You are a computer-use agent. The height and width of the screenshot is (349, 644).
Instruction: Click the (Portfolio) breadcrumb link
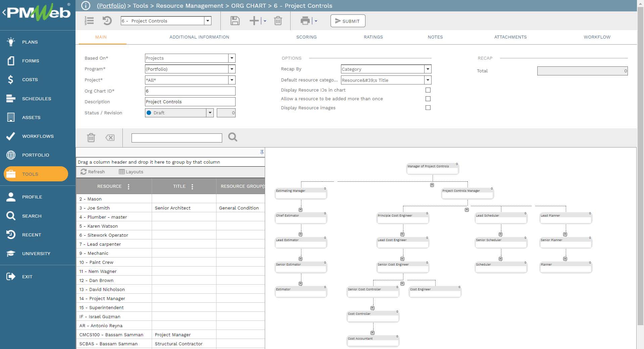point(111,6)
